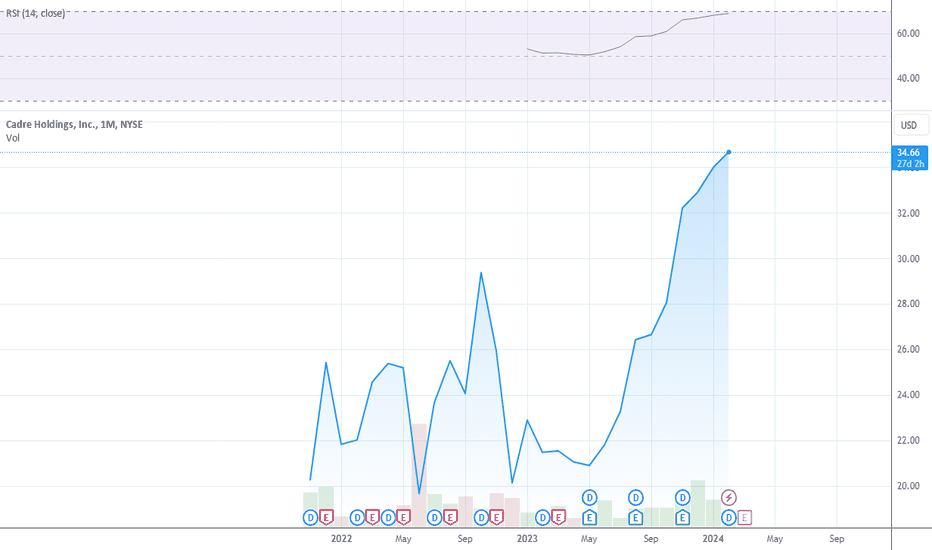Screen dimensions: 932x550
Task: Select the February 2024 dividend D marker
Action: (729, 518)
